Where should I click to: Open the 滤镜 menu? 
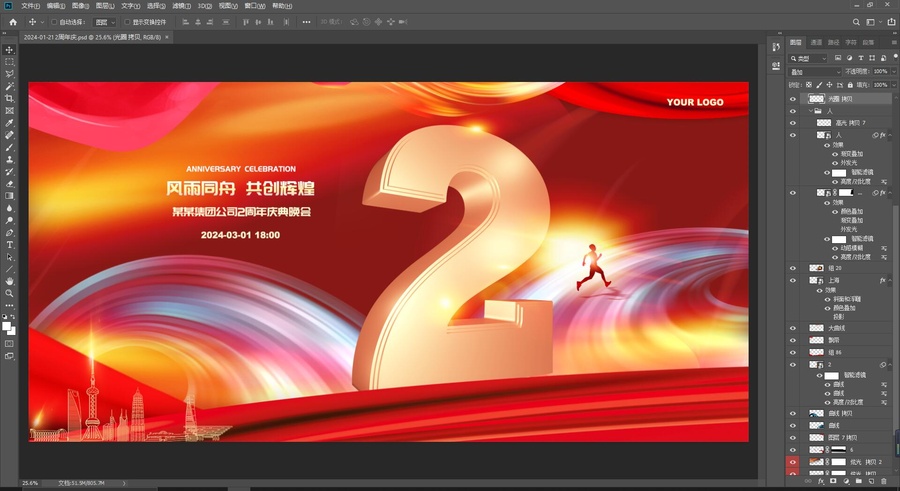(181, 6)
